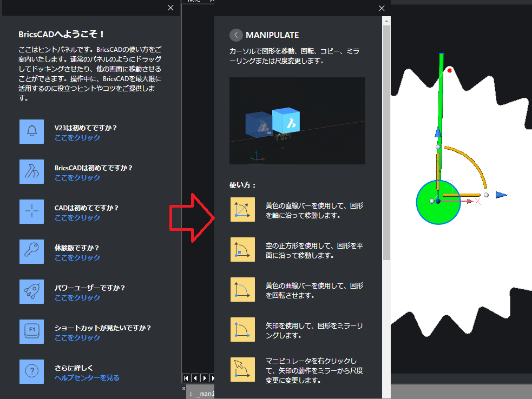The image size is (532, 399).
Task: Click the mirror arrow tip icon
Action: 242,329
